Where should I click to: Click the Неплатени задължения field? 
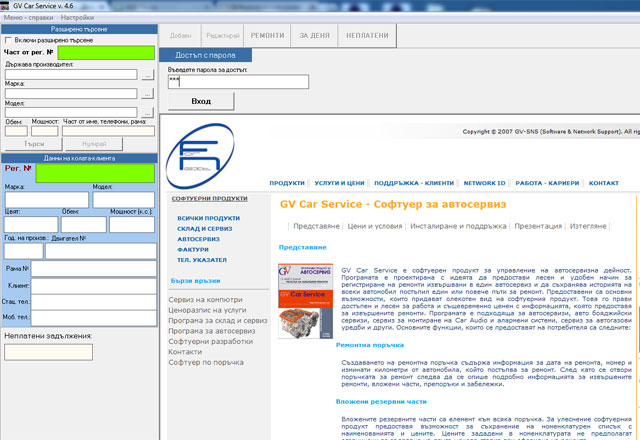coord(49,352)
